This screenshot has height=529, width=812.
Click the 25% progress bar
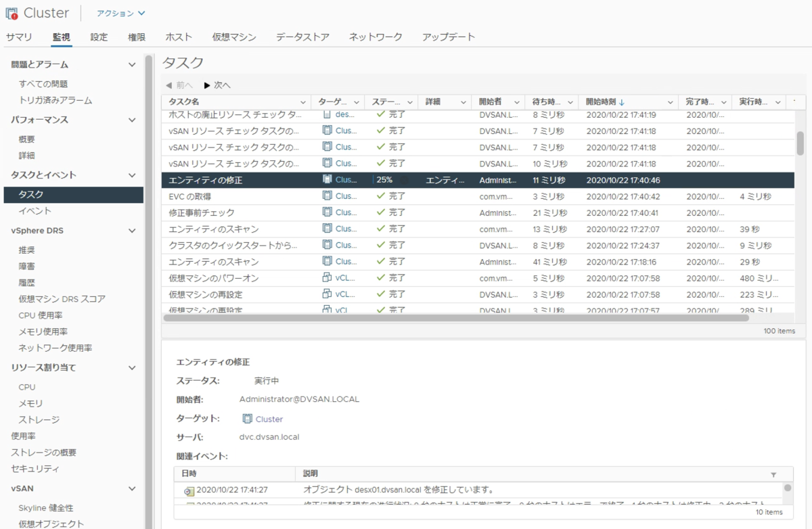[392, 180]
